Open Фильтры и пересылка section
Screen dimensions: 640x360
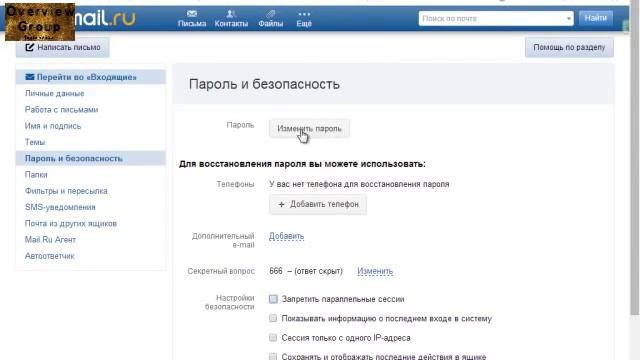(66, 191)
